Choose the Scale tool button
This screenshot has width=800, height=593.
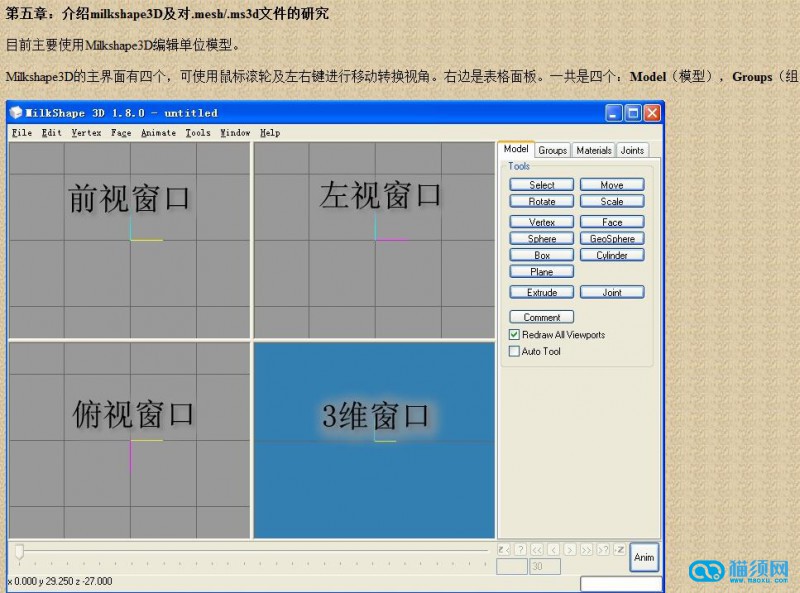(612, 202)
